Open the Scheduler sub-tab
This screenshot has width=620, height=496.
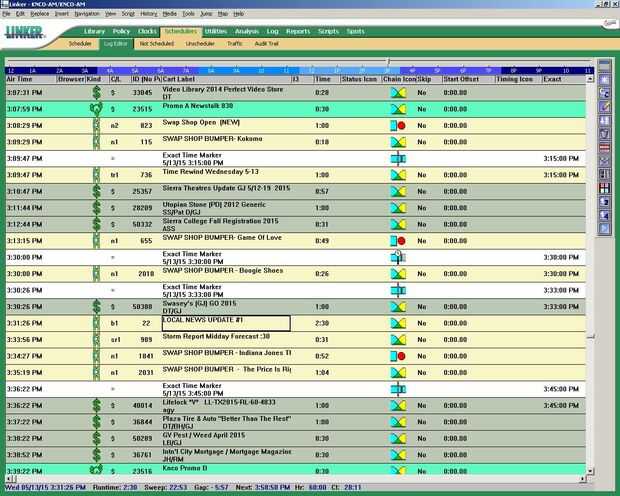(x=80, y=44)
